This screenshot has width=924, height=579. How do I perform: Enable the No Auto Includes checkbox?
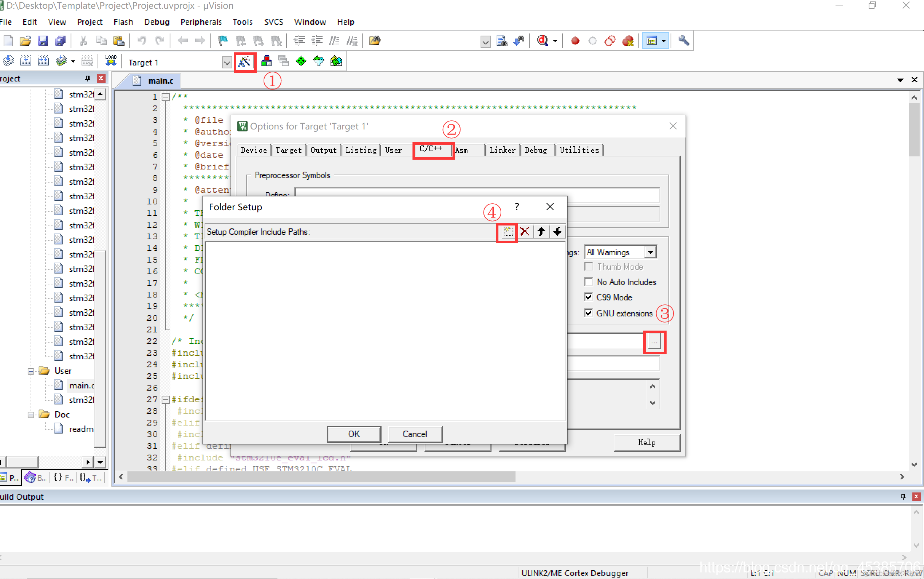point(588,282)
